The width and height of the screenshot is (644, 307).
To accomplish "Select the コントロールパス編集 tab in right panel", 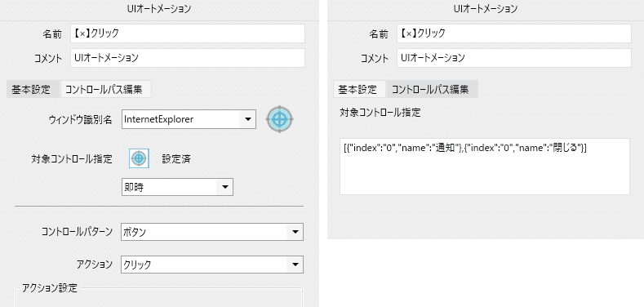I will (x=432, y=89).
